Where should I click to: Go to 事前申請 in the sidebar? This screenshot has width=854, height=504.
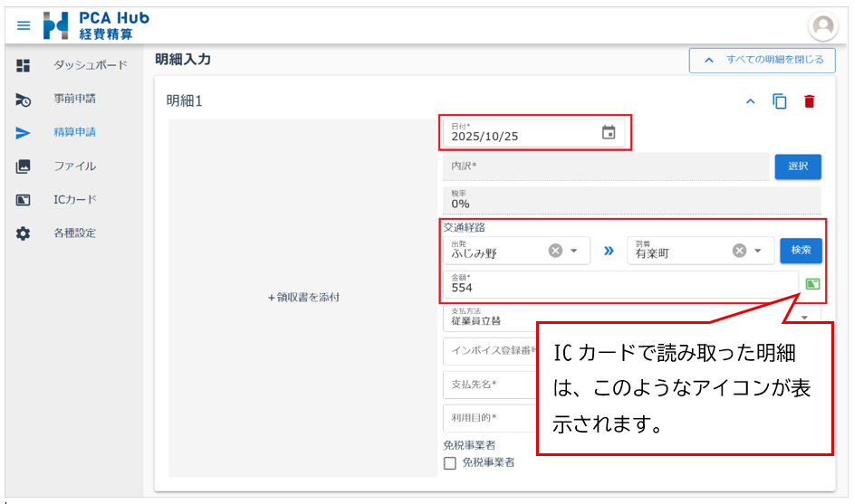coord(74,99)
